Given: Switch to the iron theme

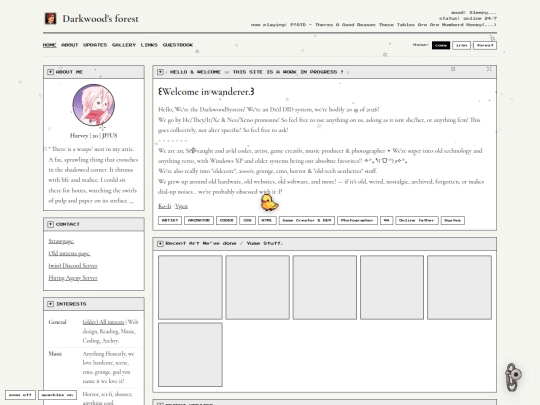Looking at the screenshot, I should [x=461, y=45].
